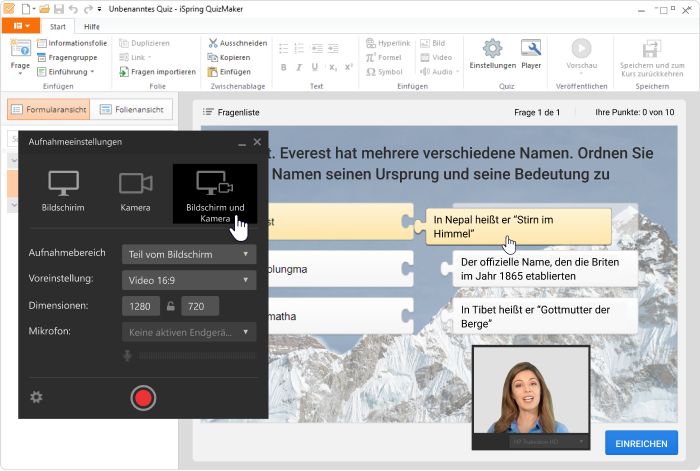This screenshot has height=471, width=700.
Task: Click Speichern und zum Kurs zurückkehren
Action: tap(652, 58)
